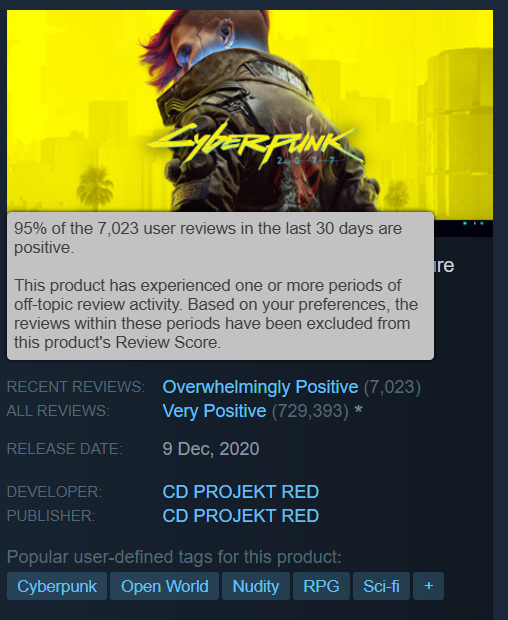Viewport: 508px width, 620px height.
Task: Open developer CD PROJEKT RED page
Action: (240, 492)
